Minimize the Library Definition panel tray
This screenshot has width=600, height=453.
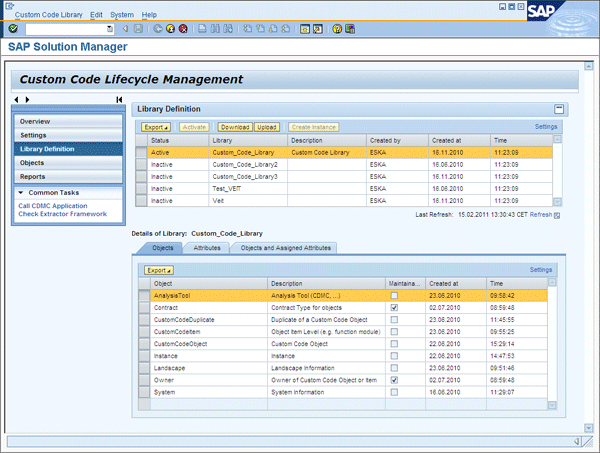[559, 109]
